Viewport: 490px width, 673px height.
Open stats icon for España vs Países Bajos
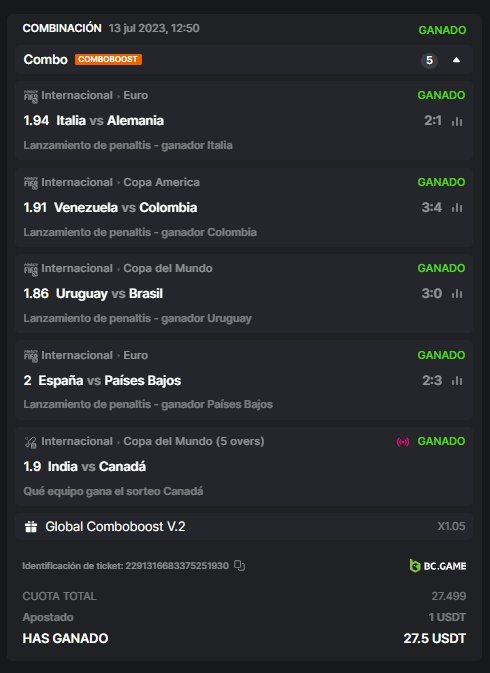[x=457, y=381]
